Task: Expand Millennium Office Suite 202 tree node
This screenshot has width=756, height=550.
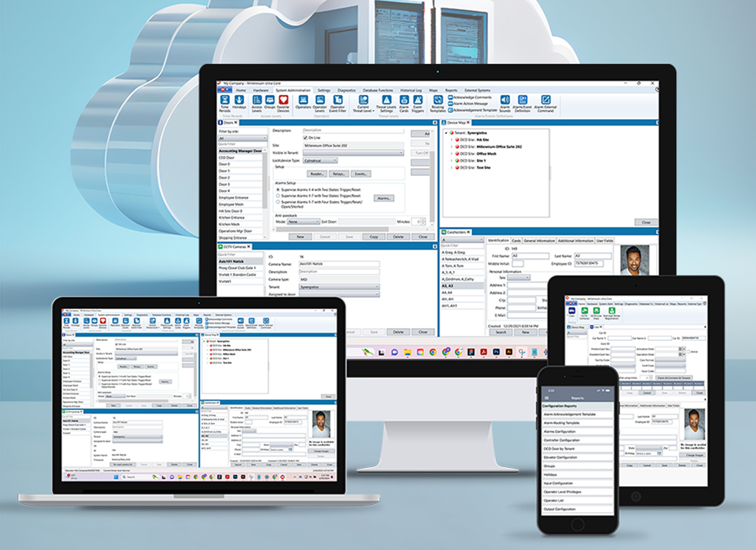Action: tap(452, 146)
